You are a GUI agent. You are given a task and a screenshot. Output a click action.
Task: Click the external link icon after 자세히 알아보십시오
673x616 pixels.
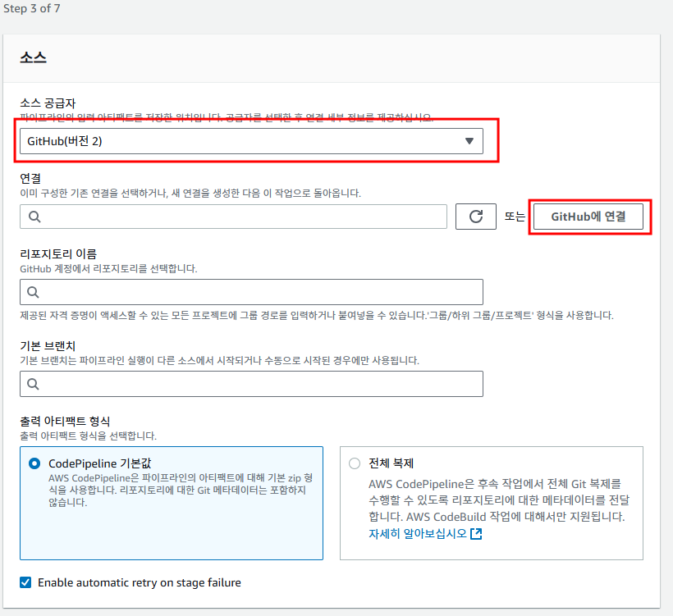(476, 534)
